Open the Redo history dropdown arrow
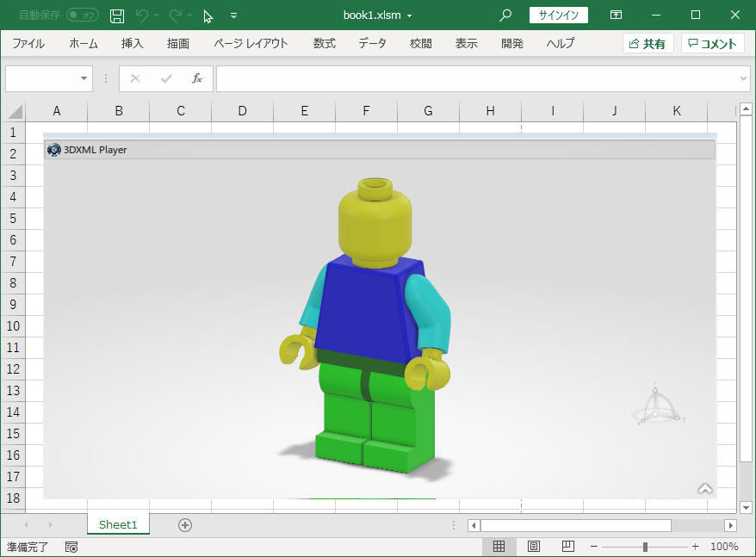Image resolution: width=756 pixels, height=557 pixels. (x=190, y=15)
